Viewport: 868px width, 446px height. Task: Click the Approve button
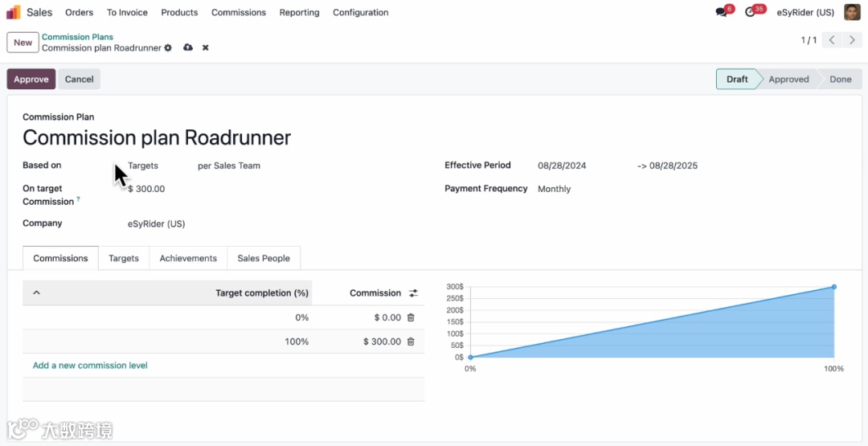[x=31, y=79]
